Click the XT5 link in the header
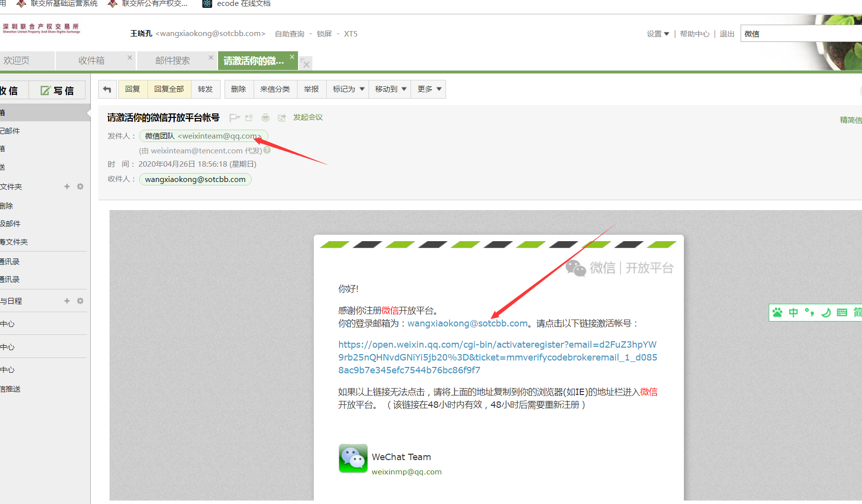This screenshot has width=862, height=504. tap(351, 34)
